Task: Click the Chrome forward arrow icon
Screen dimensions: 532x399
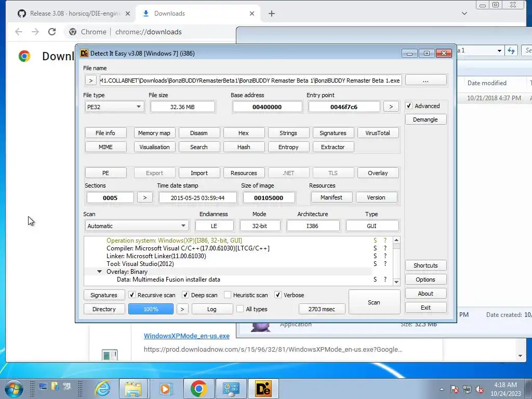Action: pos(35,32)
